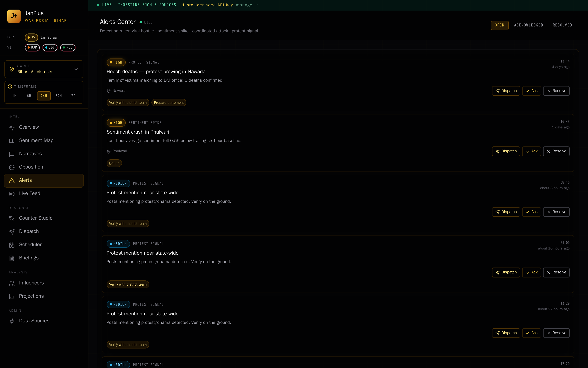Click the Counter Studio pen icon
The height and width of the screenshot is (368, 588).
coord(12,218)
